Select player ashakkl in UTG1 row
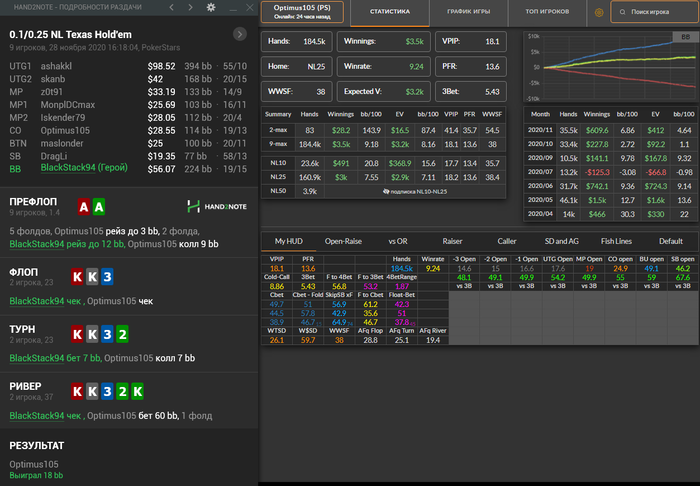Screen dimensions: 700x486 pyautogui.click(x=56, y=66)
